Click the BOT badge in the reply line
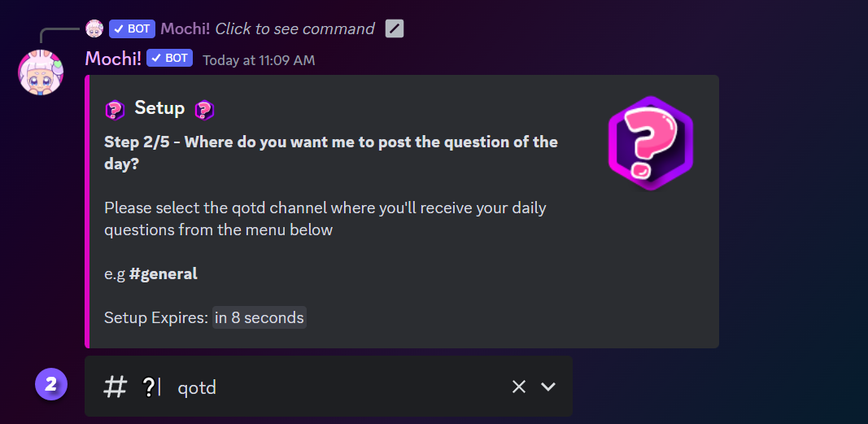Viewport: 868px width, 424px height. (132, 28)
